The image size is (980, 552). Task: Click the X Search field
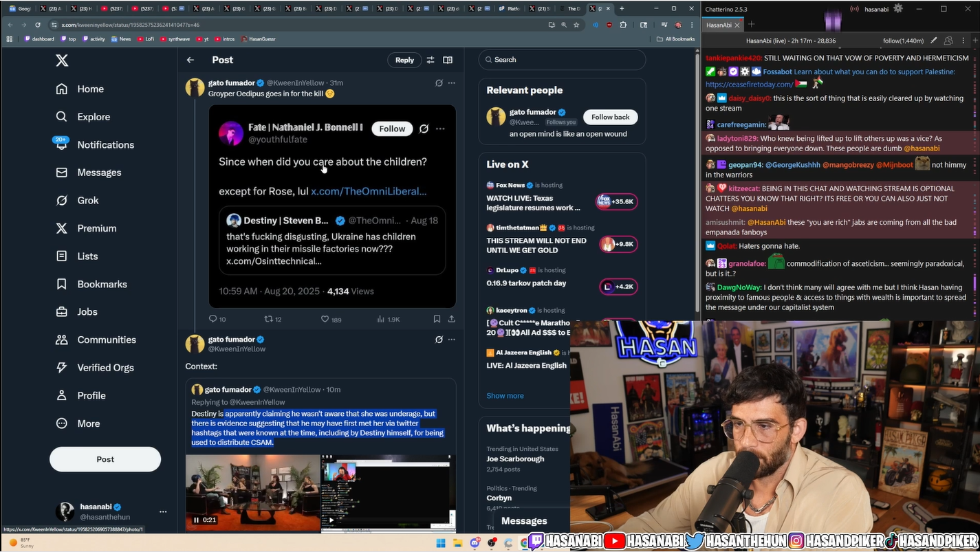(x=562, y=60)
